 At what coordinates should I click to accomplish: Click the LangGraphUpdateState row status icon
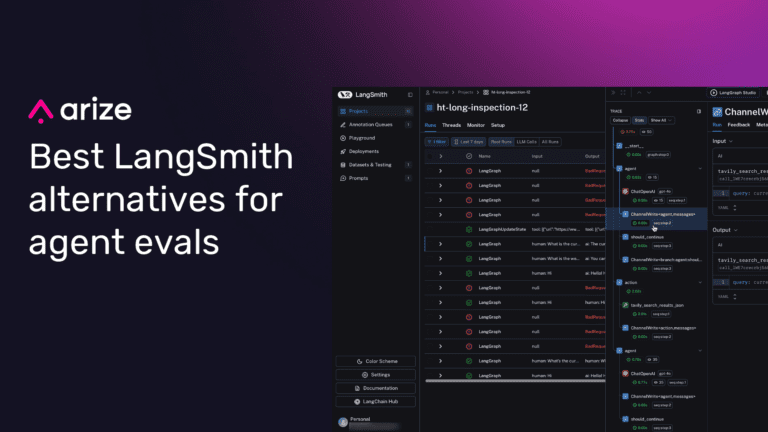pyautogui.click(x=469, y=229)
